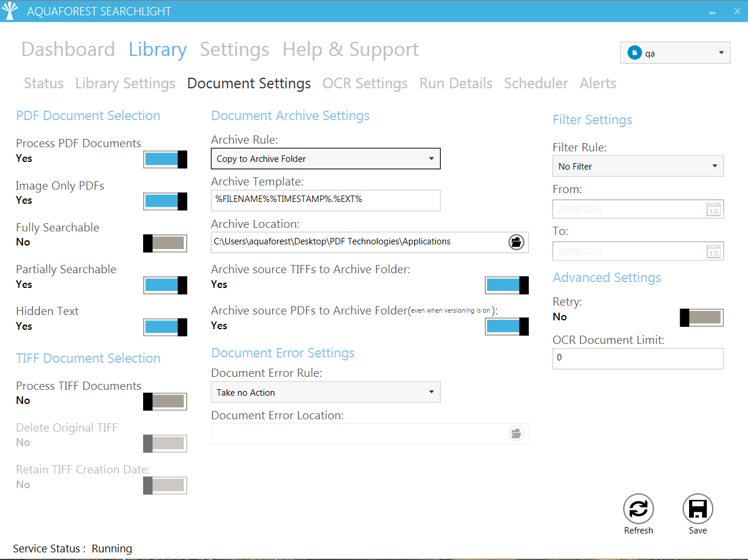
Task: Toggle Image Only PDFs switch
Action: pos(166,201)
